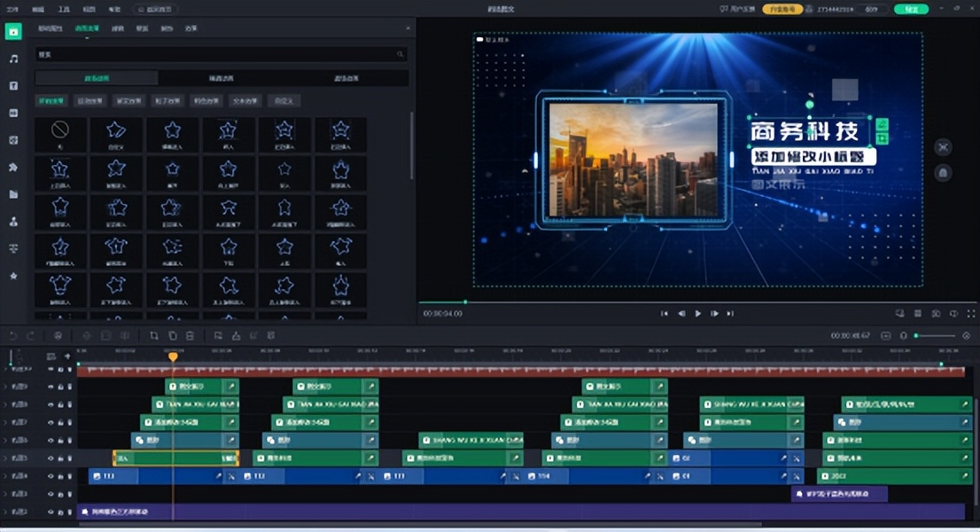Open the 视图 menu
The width and height of the screenshot is (980, 532).
pyautogui.click(x=89, y=10)
